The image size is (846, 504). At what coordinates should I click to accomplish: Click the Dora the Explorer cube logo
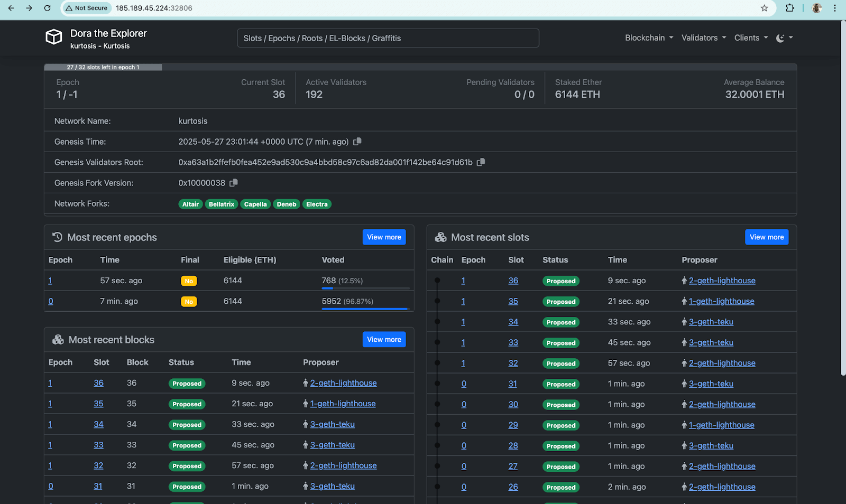click(x=54, y=38)
